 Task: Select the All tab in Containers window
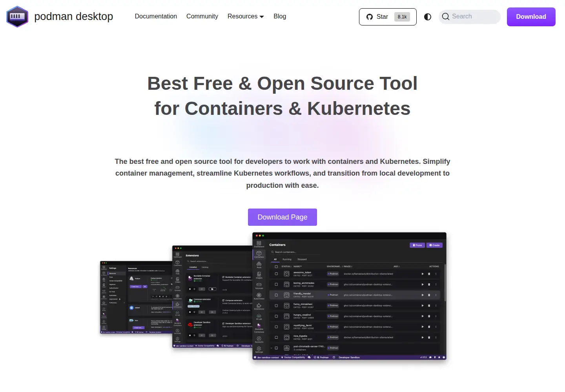275,259
